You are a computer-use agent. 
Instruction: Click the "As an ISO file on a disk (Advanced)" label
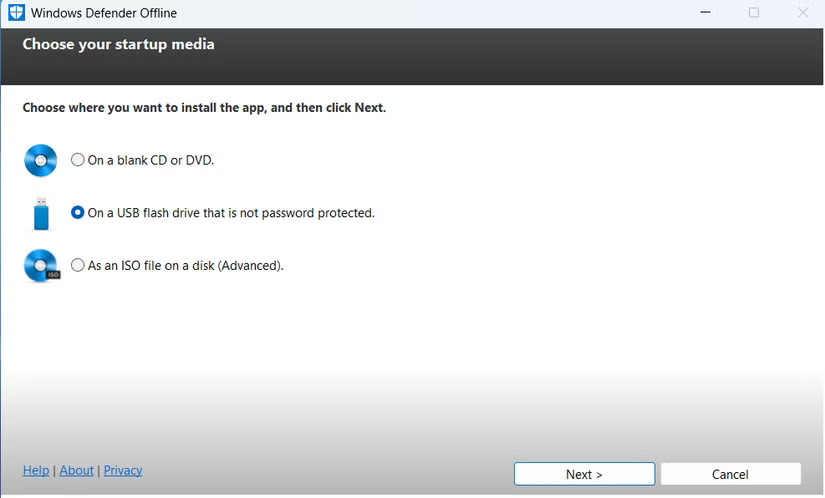tap(186, 266)
